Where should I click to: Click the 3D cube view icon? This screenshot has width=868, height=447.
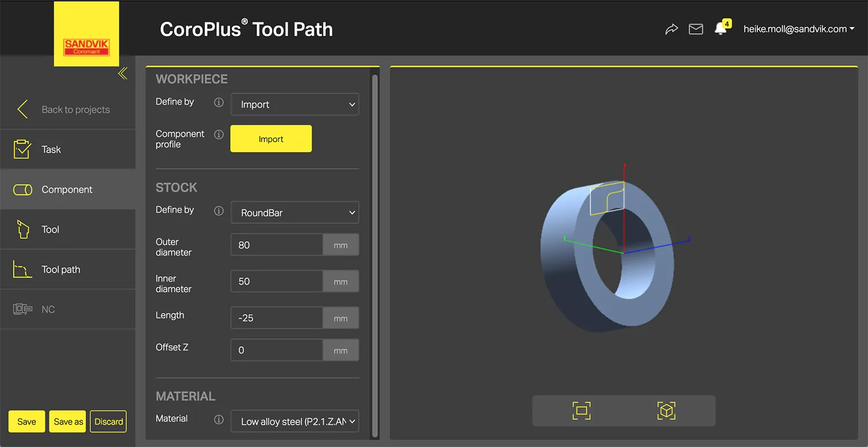coord(667,411)
